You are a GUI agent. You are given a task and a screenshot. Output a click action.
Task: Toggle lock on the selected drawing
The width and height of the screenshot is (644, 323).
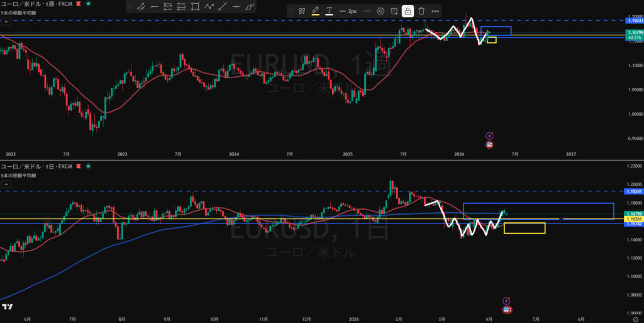coord(408,11)
